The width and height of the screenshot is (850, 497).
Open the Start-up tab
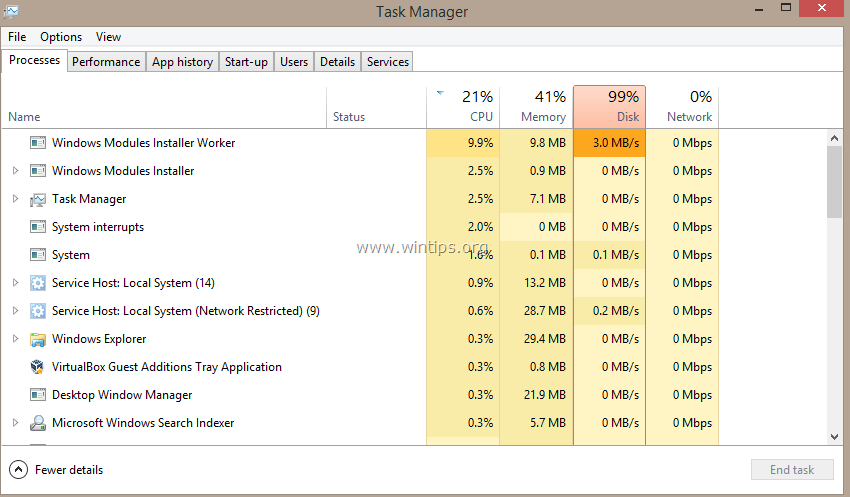pos(247,62)
